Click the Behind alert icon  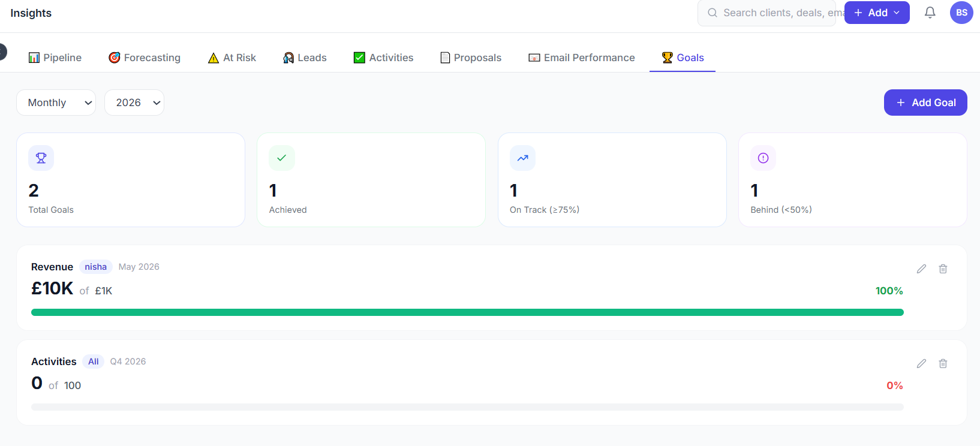click(763, 158)
